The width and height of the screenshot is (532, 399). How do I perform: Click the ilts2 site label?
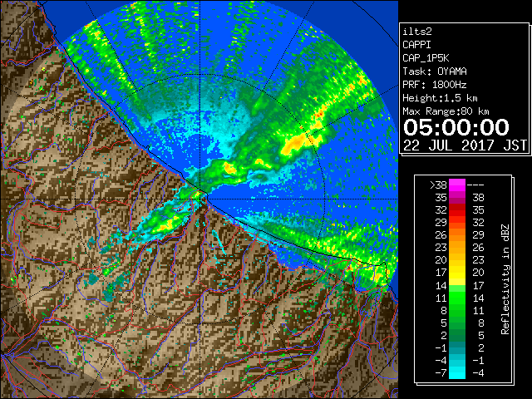[417, 32]
